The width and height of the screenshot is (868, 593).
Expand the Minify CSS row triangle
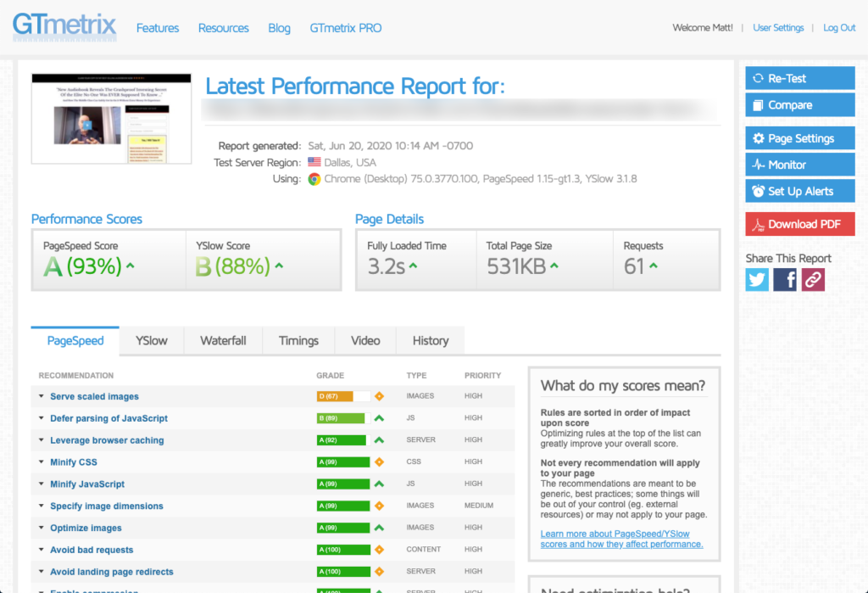click(x=41, y=462)
